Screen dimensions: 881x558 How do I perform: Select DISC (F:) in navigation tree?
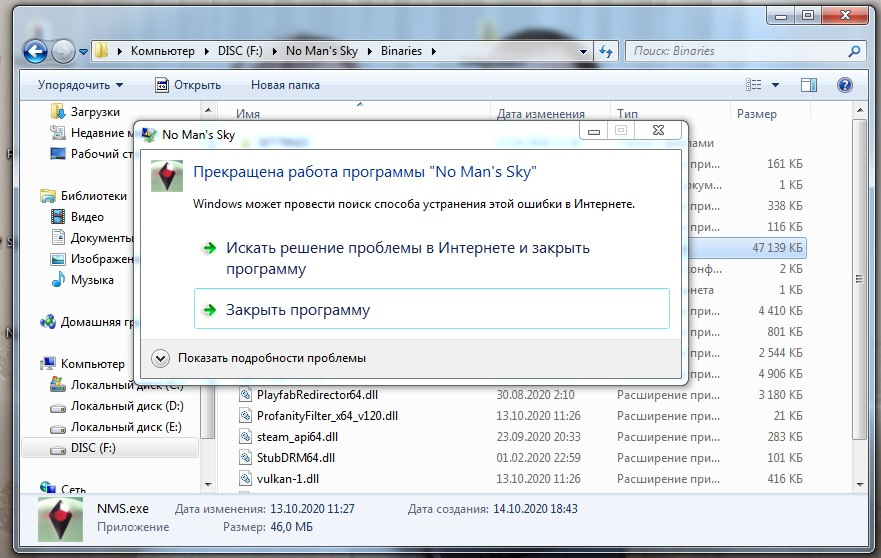(x=110, y=448)
